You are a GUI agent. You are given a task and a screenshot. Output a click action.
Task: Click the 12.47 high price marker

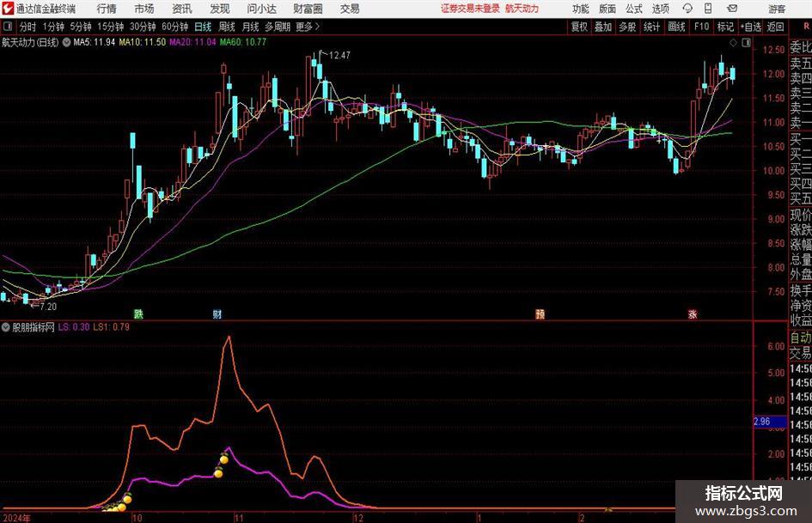[x=339, y=56]
